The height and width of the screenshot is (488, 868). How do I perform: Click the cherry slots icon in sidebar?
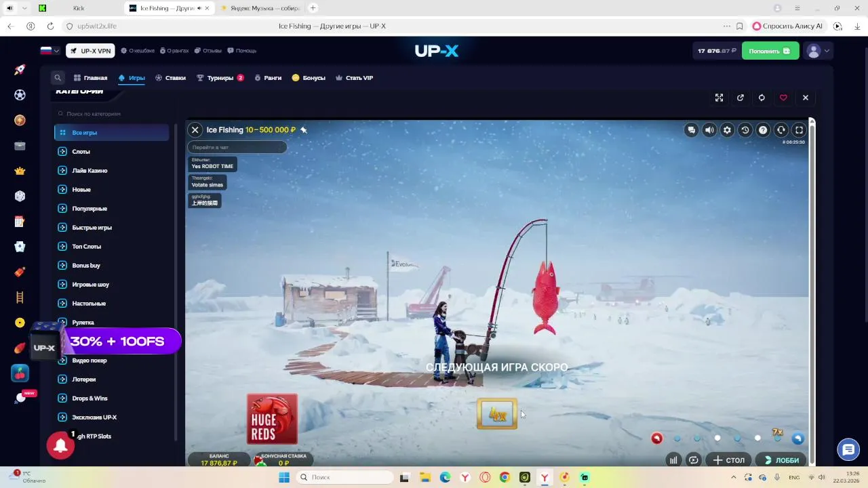click(x=20, y=373)
